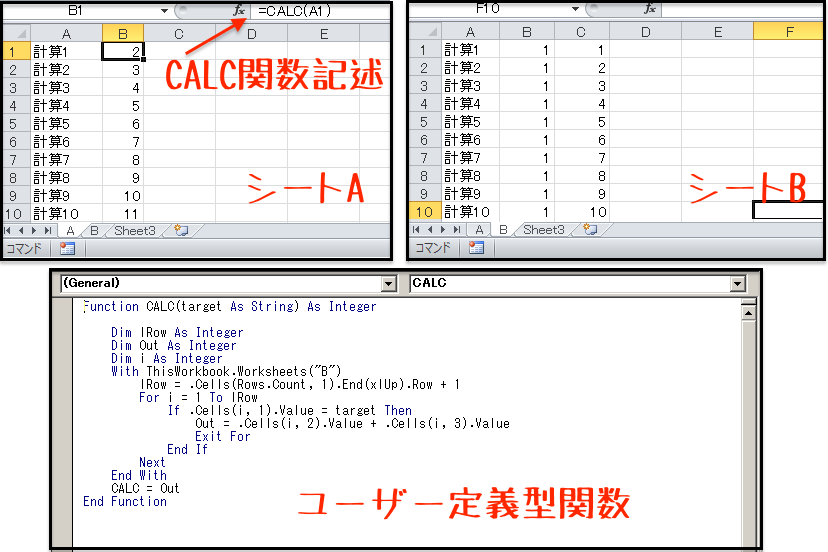This screenshot has height=552, width=828.
Task: Select cell F10 in sheet B window
Action: tap(788, 210)
